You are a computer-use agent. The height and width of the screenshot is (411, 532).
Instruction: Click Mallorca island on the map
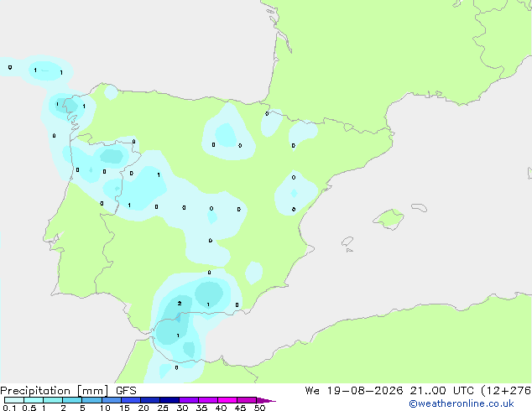pos(389,219)
